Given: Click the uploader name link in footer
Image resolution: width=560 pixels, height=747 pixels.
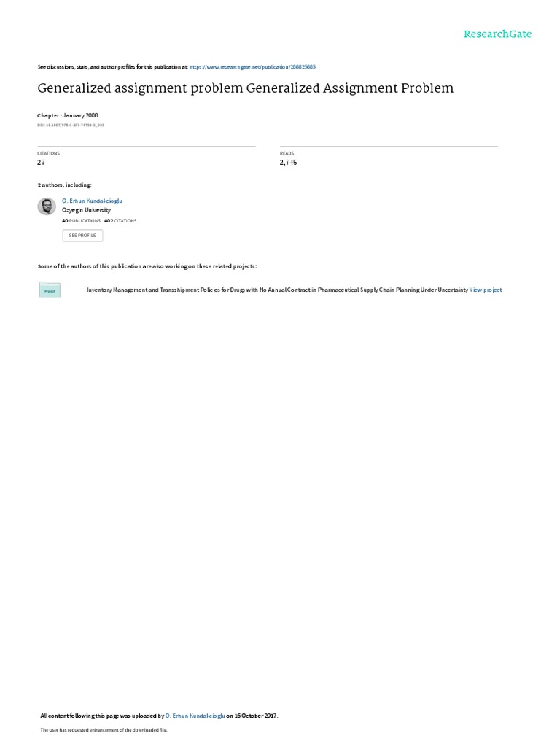Looking at the screenshot, I should [x=195, y=716].
